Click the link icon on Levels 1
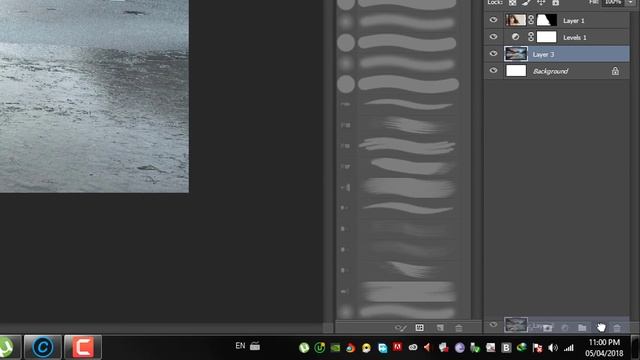 click(x=531, y=37)
